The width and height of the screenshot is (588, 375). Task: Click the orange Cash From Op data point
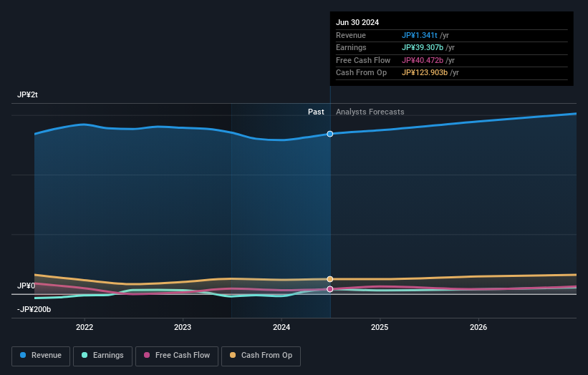coord(330,279)
